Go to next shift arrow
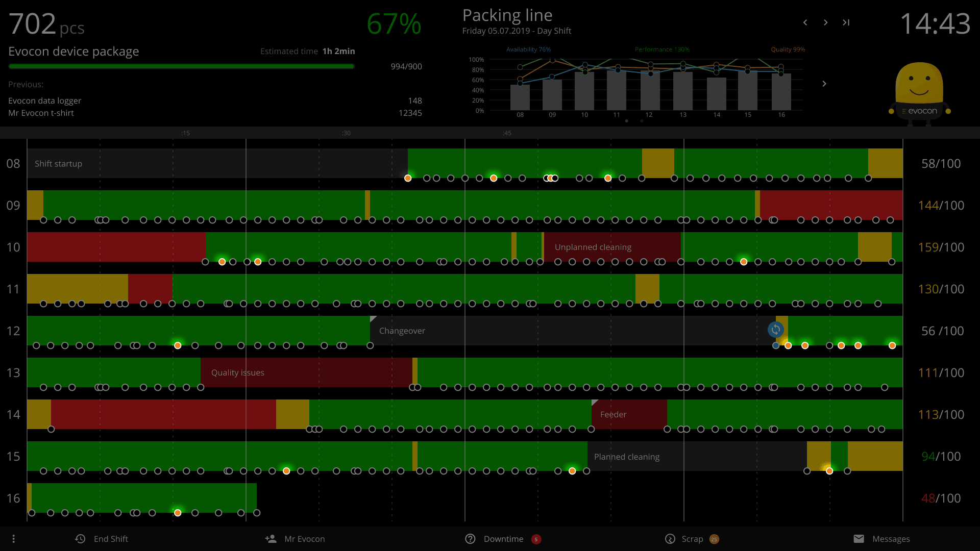 tap(825, 22)
